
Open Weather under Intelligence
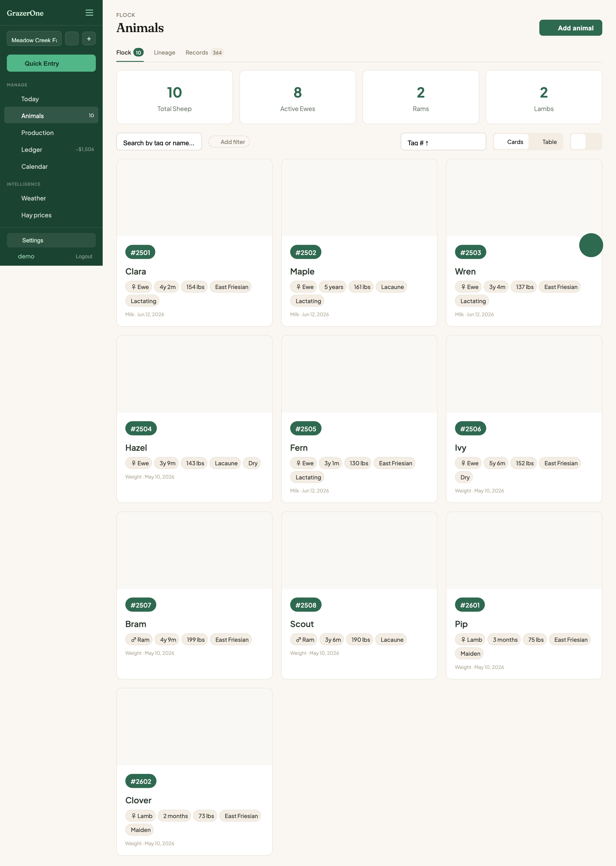[51, 198]
